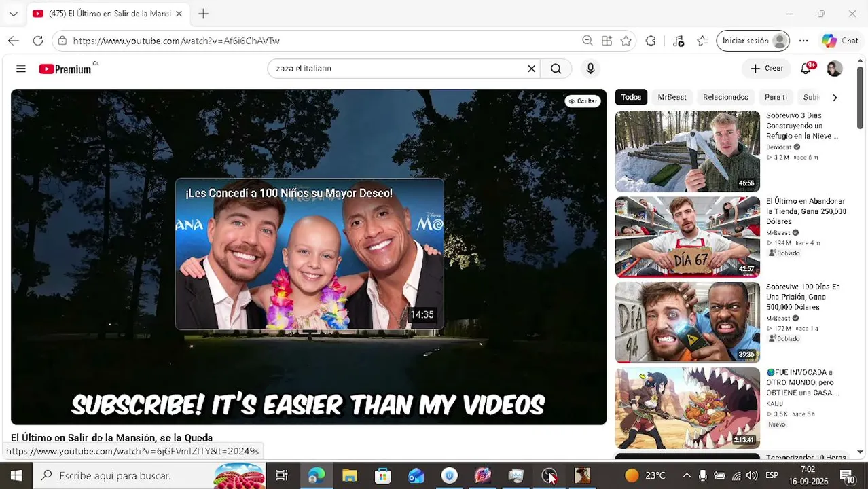This screenshot has height=489, width=868.
Task: Open the taskbar clock showing 7:02
Action: click(808, 475)
